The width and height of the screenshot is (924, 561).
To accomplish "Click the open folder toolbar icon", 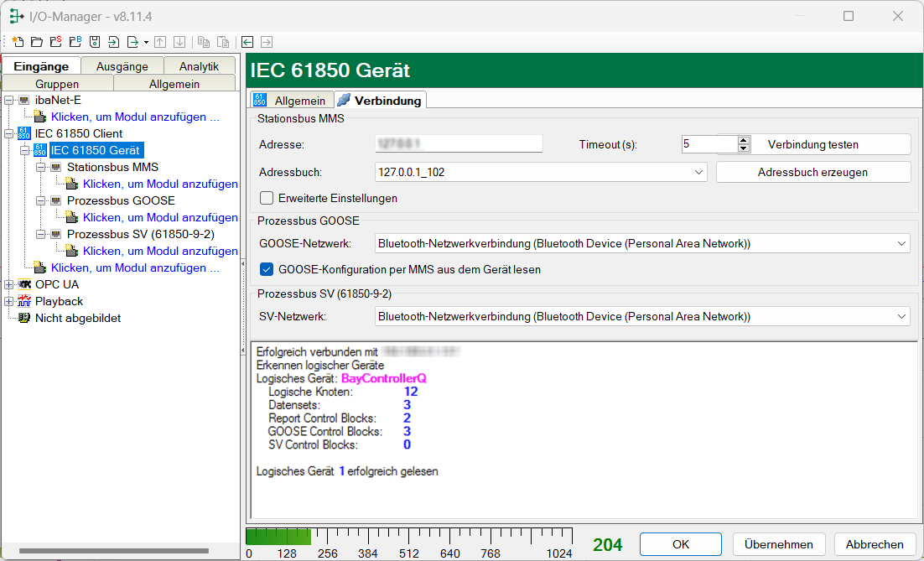I will point(36,41).
